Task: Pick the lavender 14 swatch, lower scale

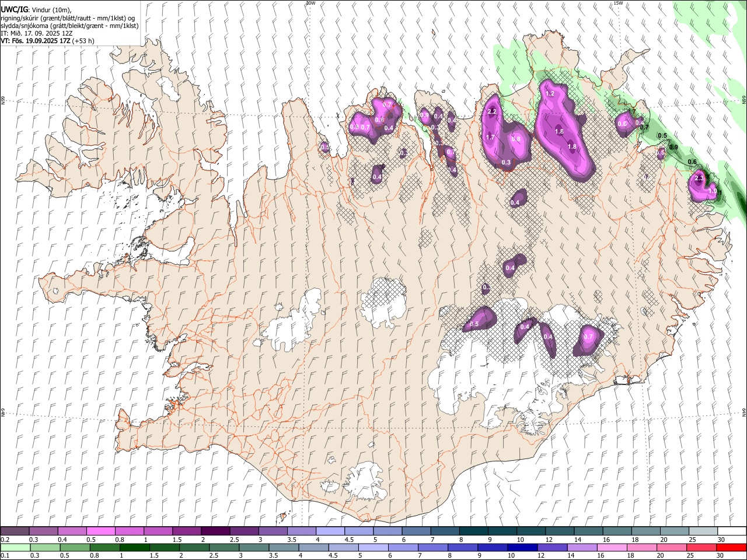Action: pyautogui.click(x=582, y=547)
